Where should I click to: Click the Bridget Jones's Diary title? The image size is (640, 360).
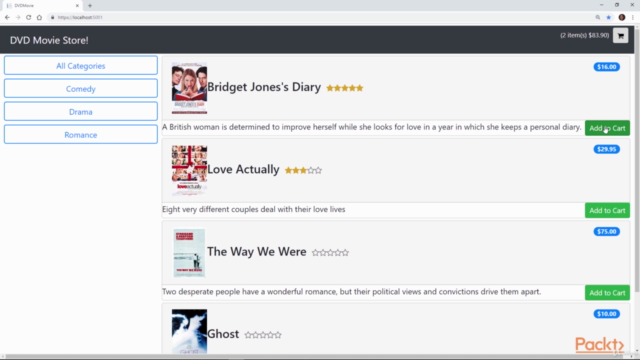[264, 87]
